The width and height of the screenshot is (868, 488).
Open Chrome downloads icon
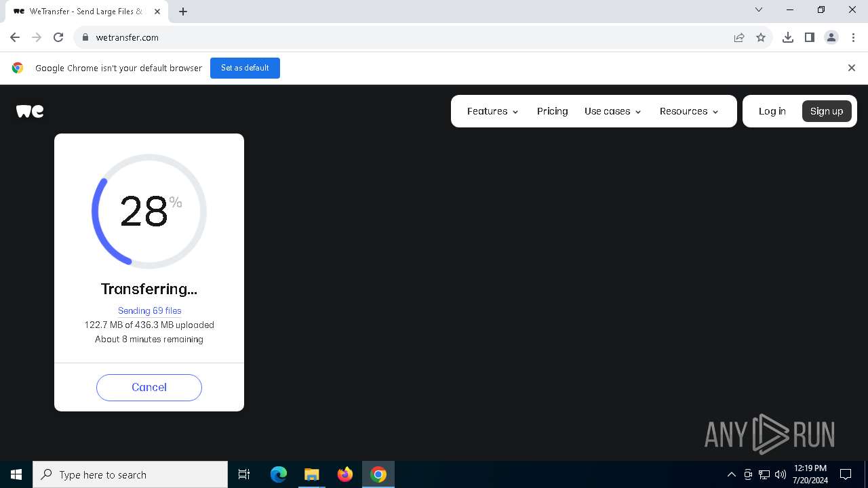tap(788, 37)
